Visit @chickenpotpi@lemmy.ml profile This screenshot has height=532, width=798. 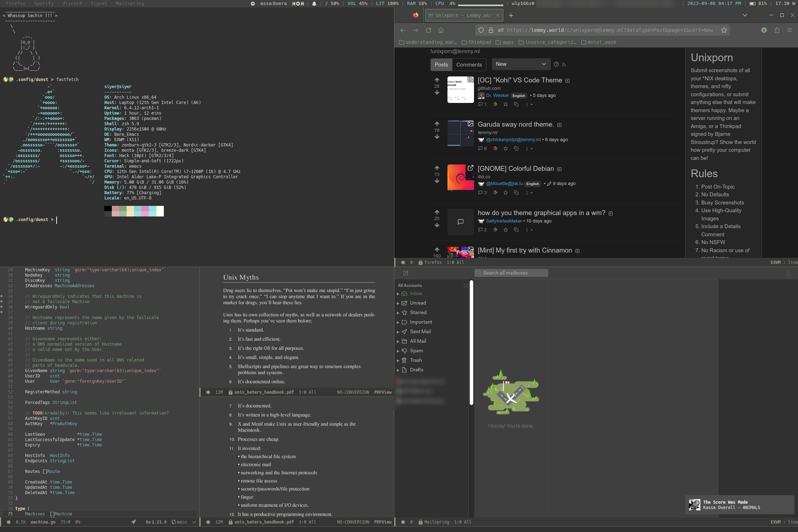coord(513,140)
